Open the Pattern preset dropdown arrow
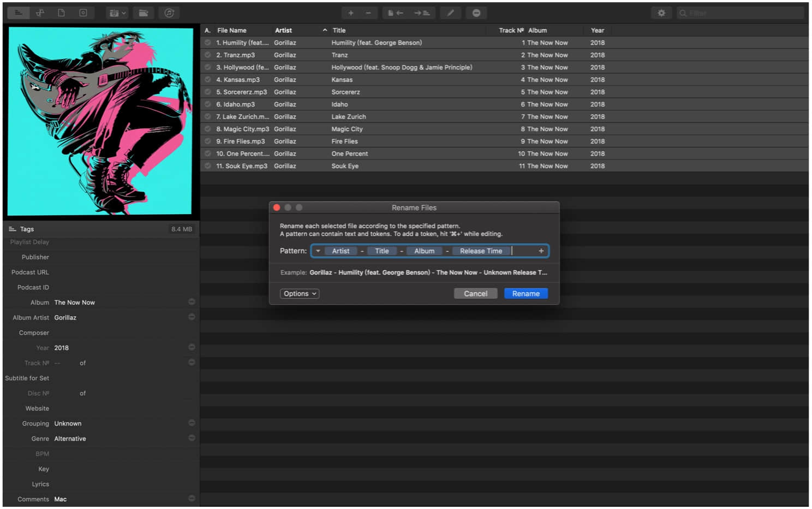The height and width of the screenshot is (509, 812). pos(318,251)
